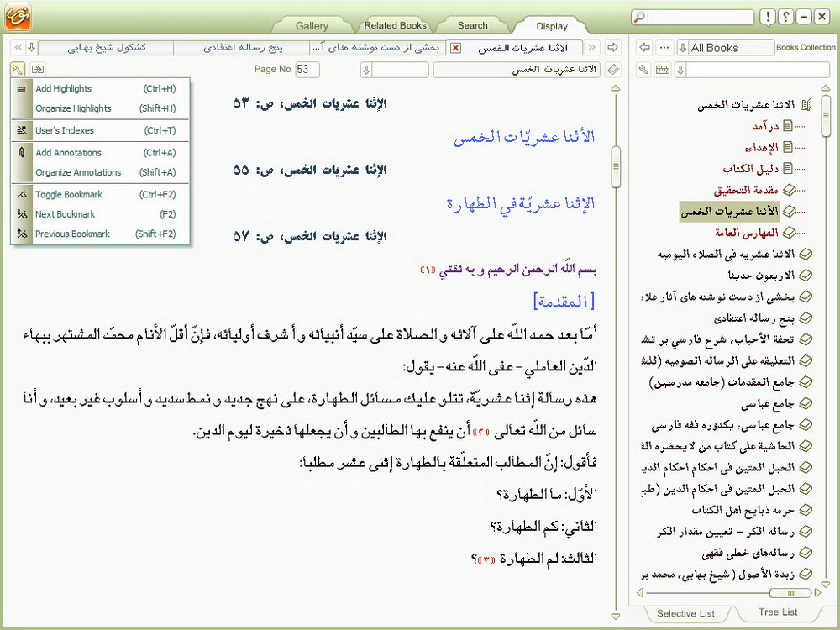Image resolution: width=840 pixels, height=630 pixels.
Task: Click the Noor application logo icon
Action: point(18,17)
